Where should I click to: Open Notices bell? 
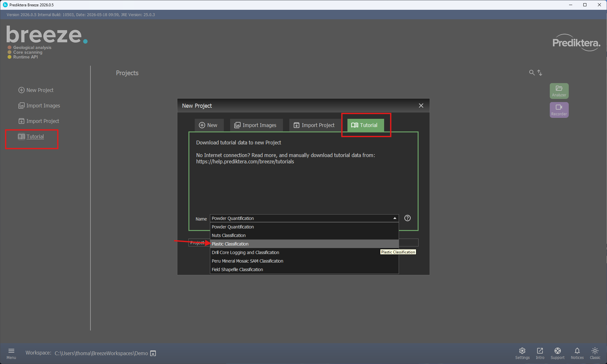[577, 353]
